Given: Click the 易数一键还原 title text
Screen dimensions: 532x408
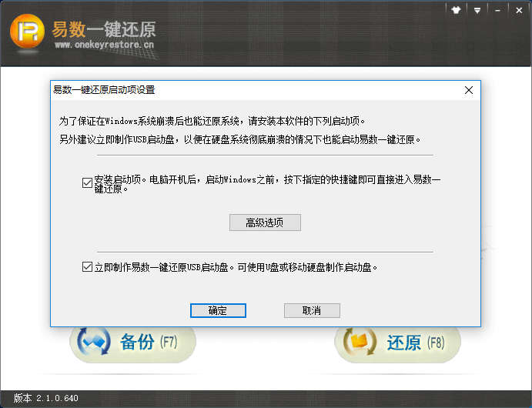Looking at the screenshot, I should [x=103, y=29].
